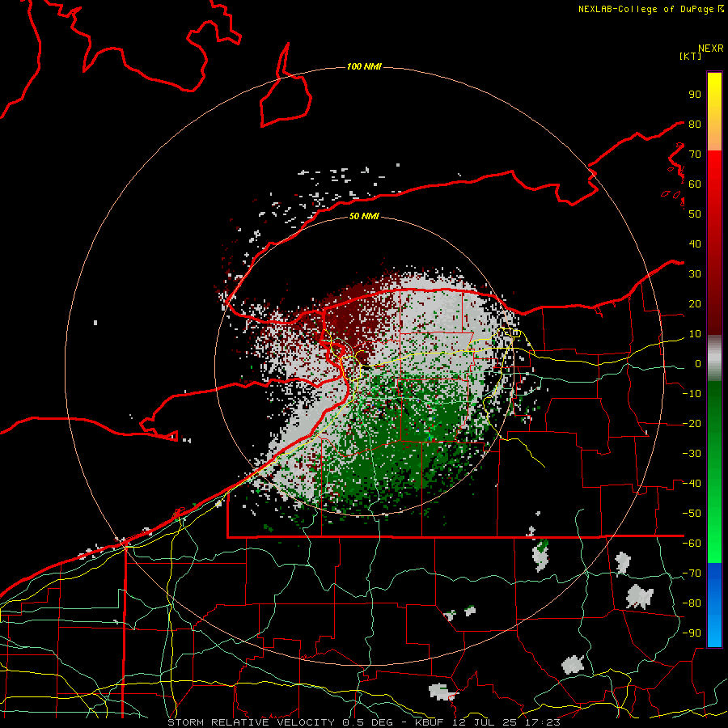
Task: Click the 40 value on the velocity scale
Action: tap(695, 244)
